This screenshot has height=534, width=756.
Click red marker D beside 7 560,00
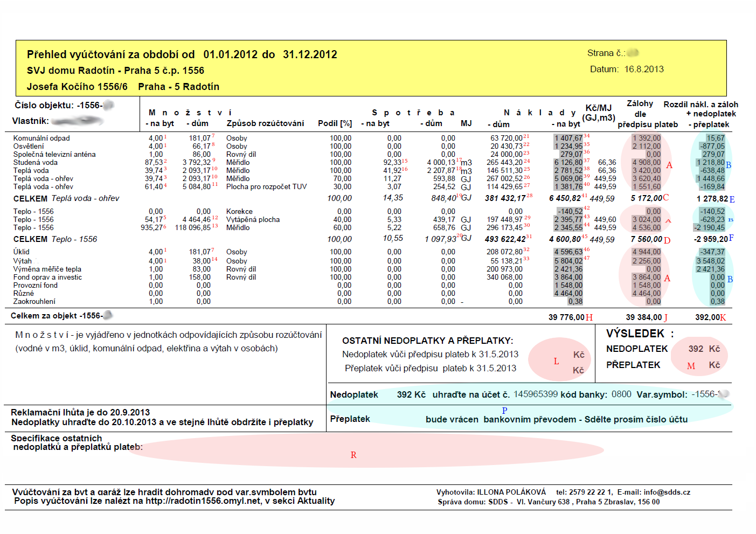pyautogui.click(x=667, y=240)
